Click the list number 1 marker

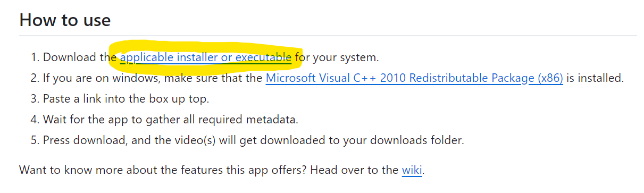[34, 57]
